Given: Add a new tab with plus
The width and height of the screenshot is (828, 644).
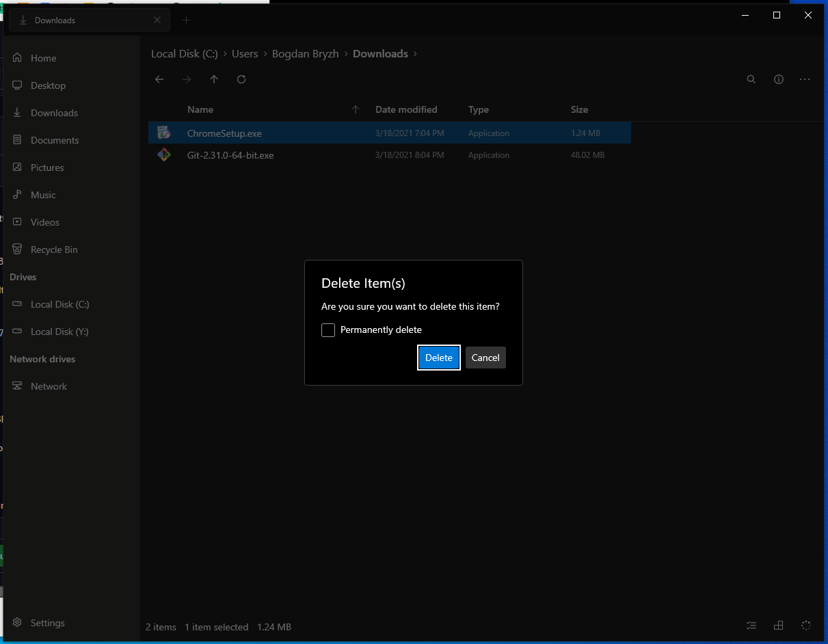Looking at the screenshot, I should pyautogui.click(x=186, y=20).
